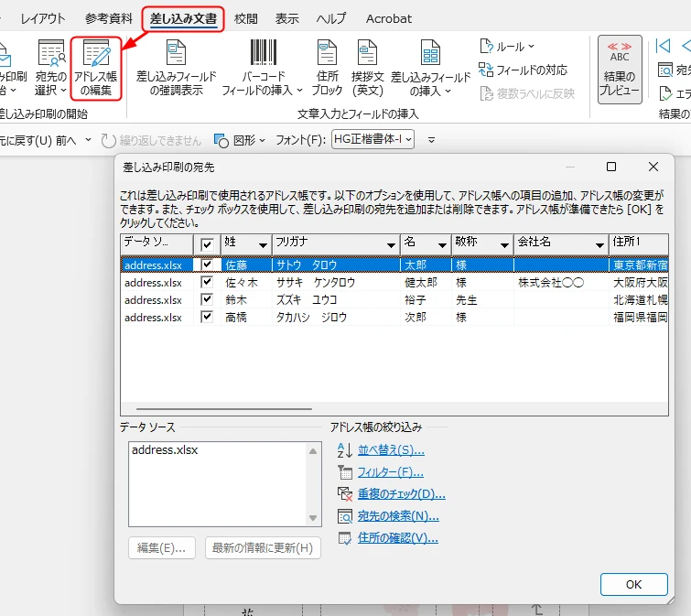Click 差し込みフィールドの挿入 icon
This screenshot has height=616, width=691.
pos(430,52)
